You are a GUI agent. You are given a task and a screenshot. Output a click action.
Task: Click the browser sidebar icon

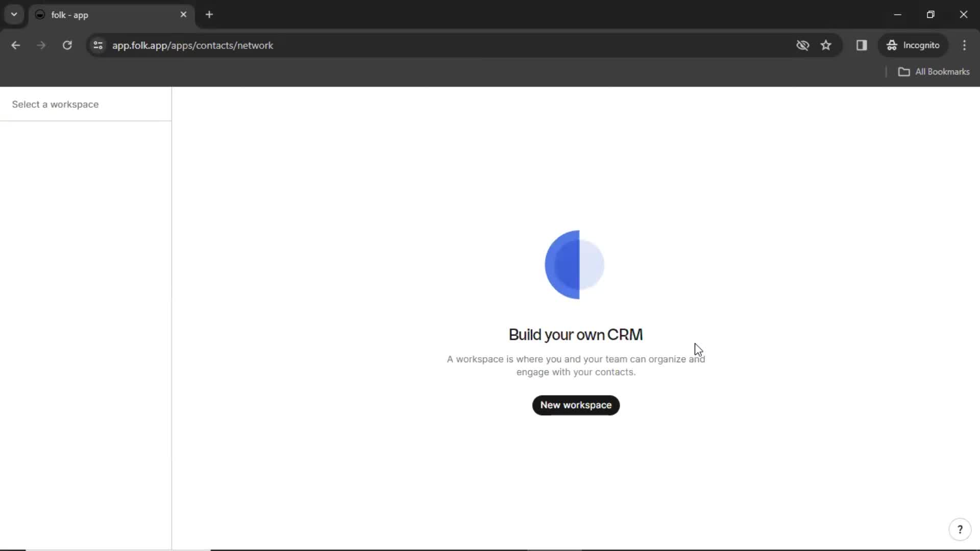click(862, 45)
